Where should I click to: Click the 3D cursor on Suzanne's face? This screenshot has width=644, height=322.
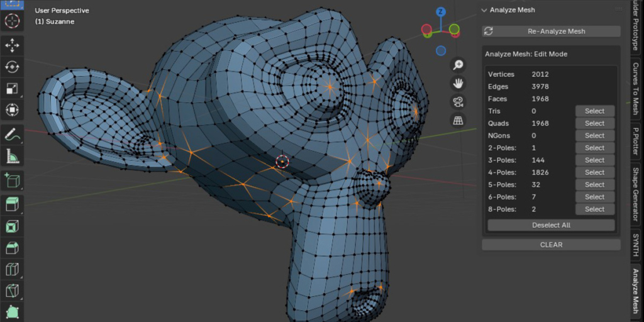tap(282, 162)
